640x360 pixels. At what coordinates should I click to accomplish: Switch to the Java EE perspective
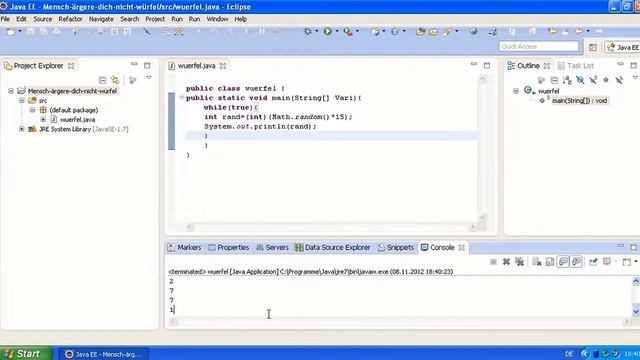click(623, 47)
